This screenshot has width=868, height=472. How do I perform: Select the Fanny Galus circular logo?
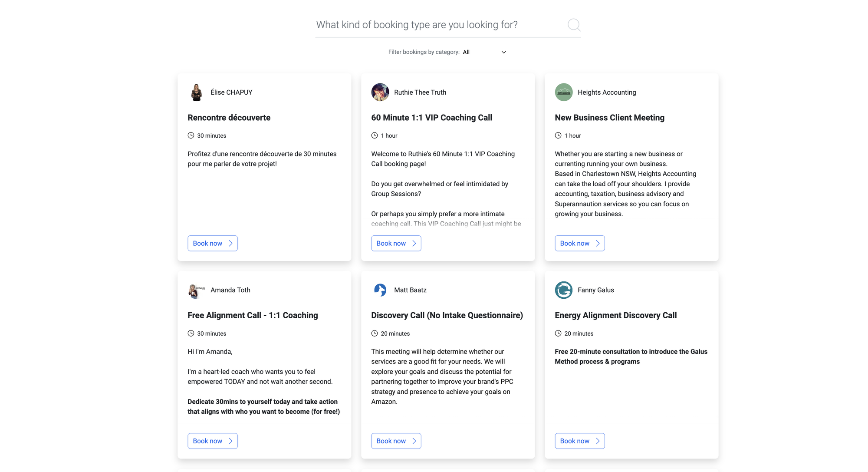coord(564,290)
